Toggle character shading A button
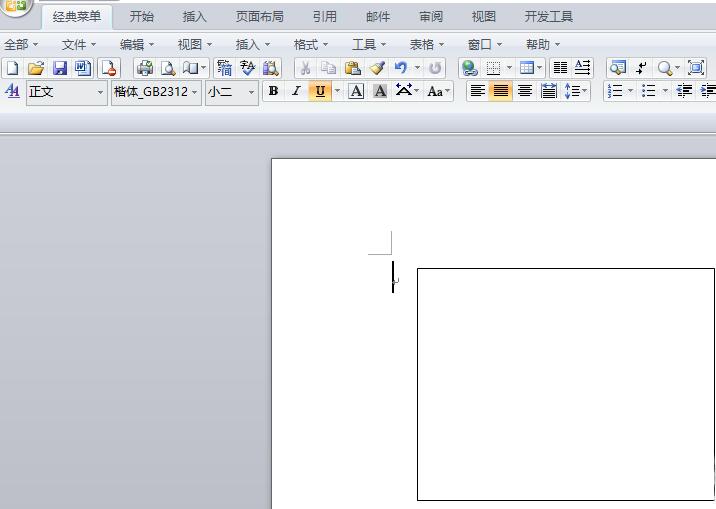Screen dimensions: 716x509 380,91
